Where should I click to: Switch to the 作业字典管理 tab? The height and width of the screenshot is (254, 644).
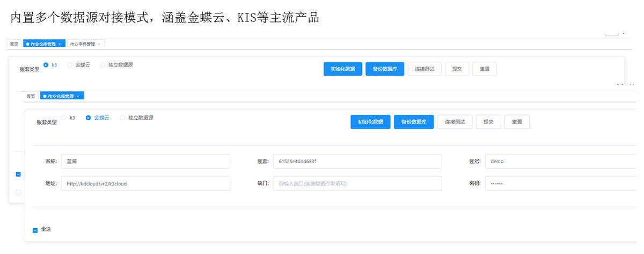point(82,44)
